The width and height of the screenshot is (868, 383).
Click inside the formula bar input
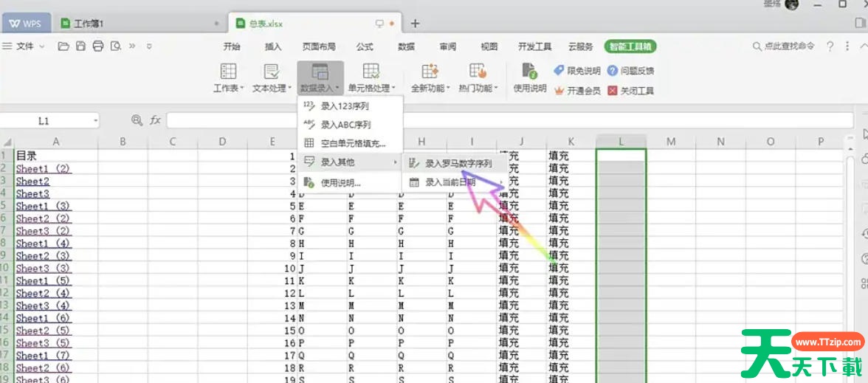443,120
